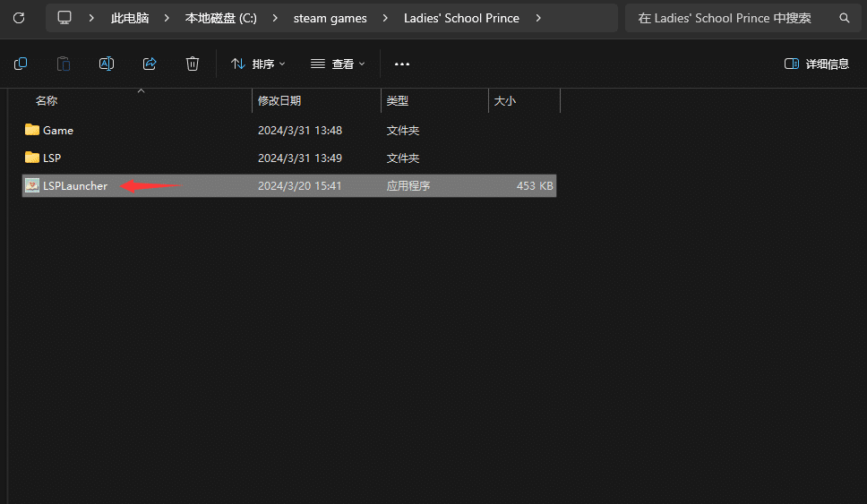Image resolution: width=867 pixels, height=504 pixels.
Task: Click the Game folder icon
Action: click(x=32, y=130)
